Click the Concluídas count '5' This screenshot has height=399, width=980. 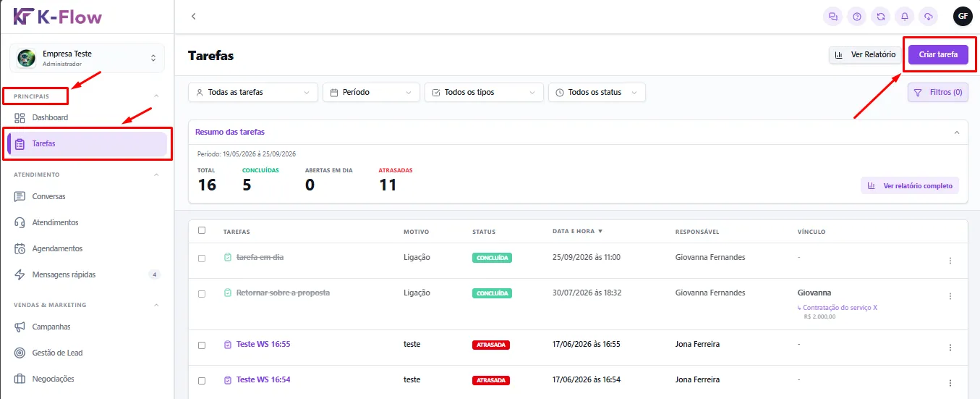pyautogui.click(x=247, y=185)
